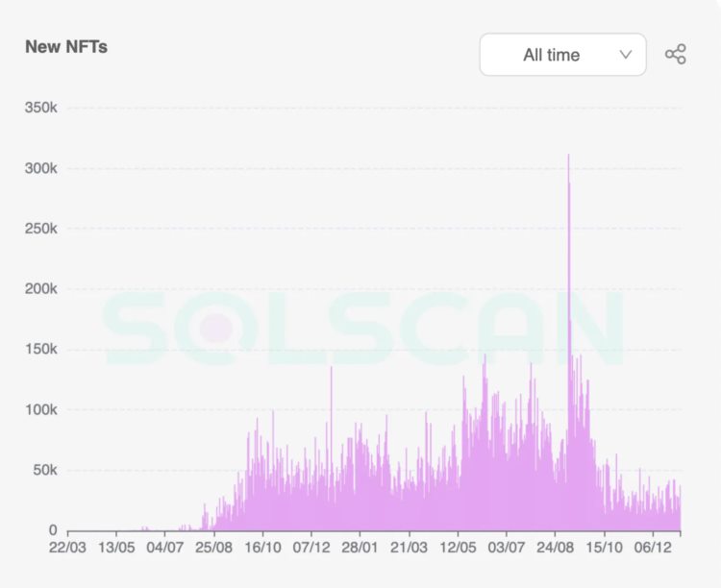Click the 350k y-axis label
Image resolution: width=721 pixels, height=588 pixels.
tap(41, 108)
